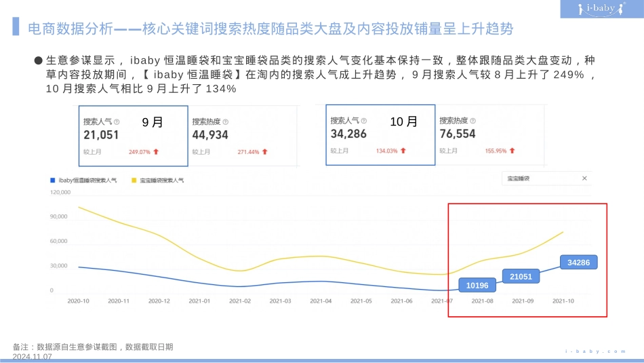Screen dimensions: 644x363
Task: Click the 2020-12 axis label
Action: pos(159,301)
